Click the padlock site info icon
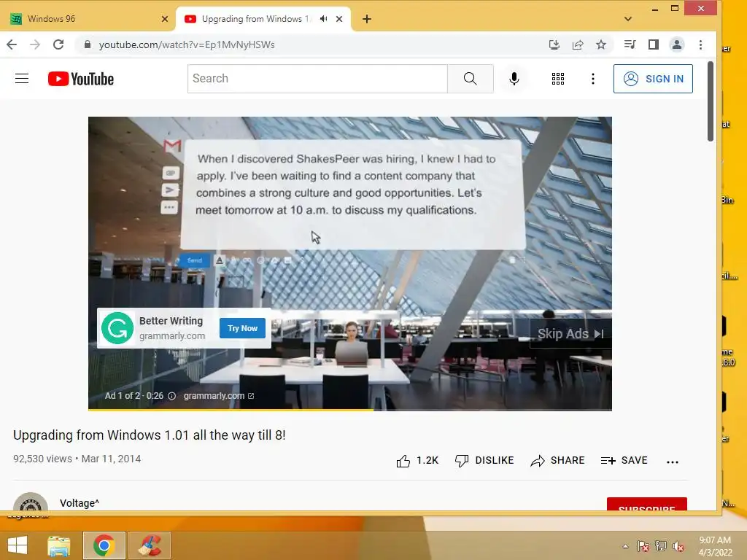The width and height of the screenshot is (747, 560). click(x=88, y=44)
